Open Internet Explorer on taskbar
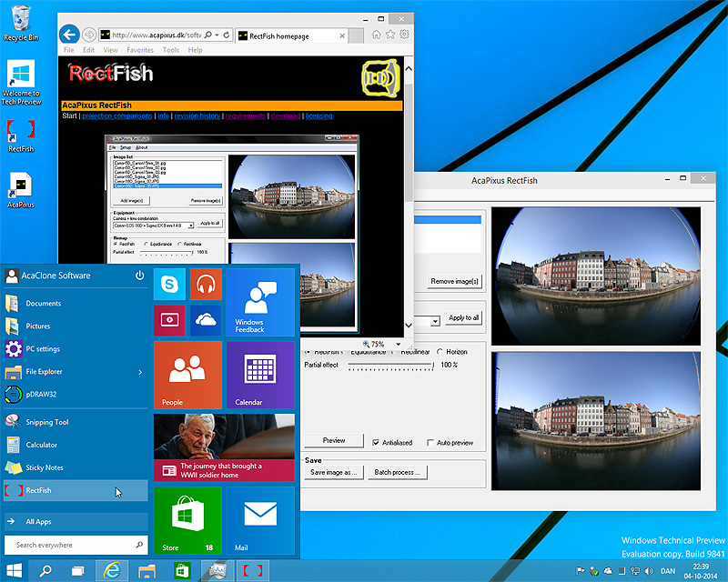The image size is (728, 582). pyautogui.click(x=112, y=571)
